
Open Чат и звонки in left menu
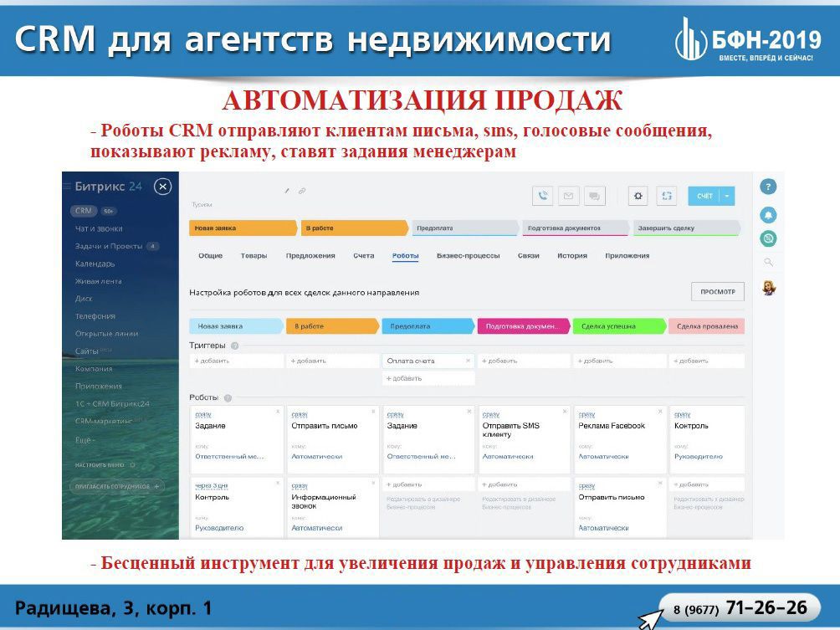coord(99,228)
